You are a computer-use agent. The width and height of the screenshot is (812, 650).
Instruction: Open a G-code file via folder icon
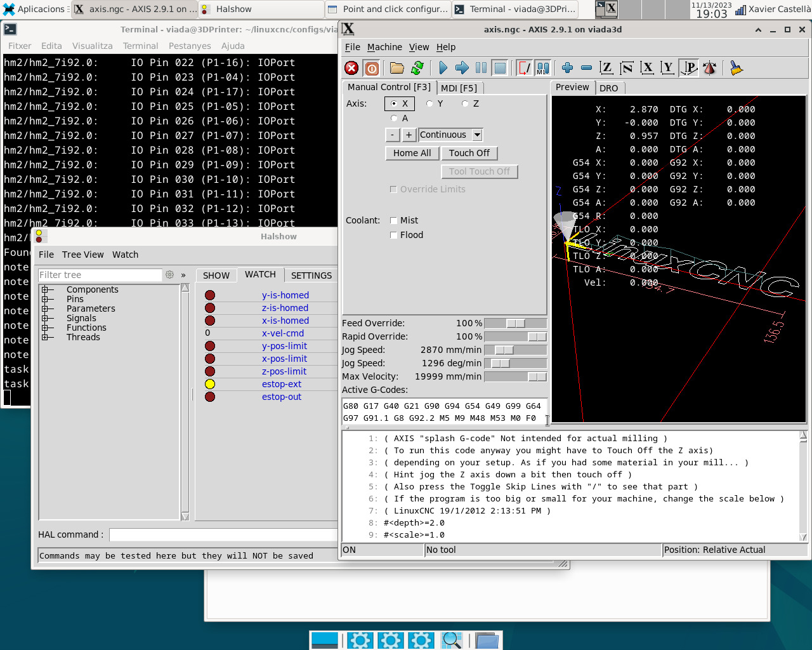tap(397, 68)
